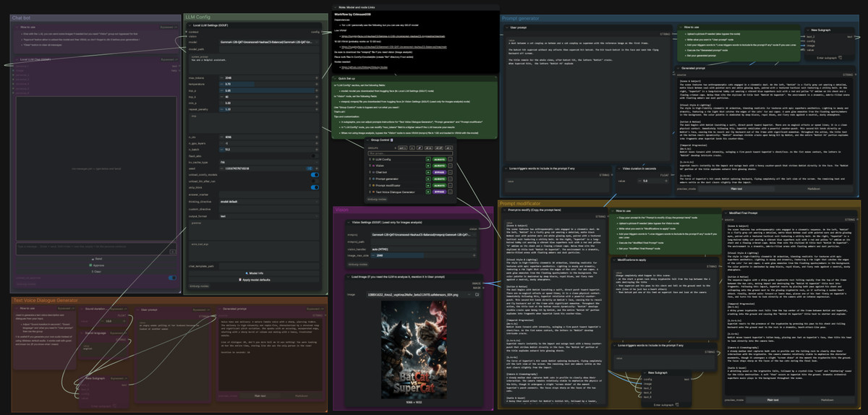The image size is (868, 415).
Task: Click the minus stepper on image_max_side
Action: pos(373,255)
